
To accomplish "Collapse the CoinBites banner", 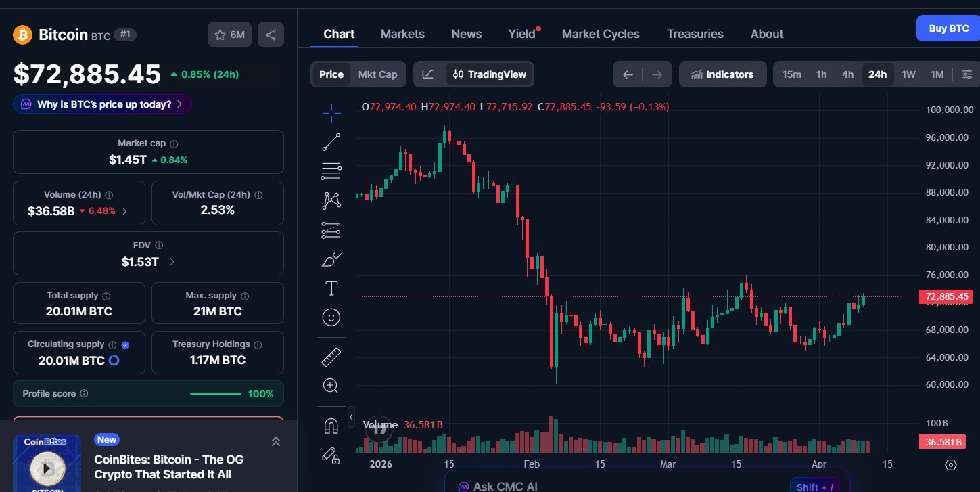I will click(276, 441).
